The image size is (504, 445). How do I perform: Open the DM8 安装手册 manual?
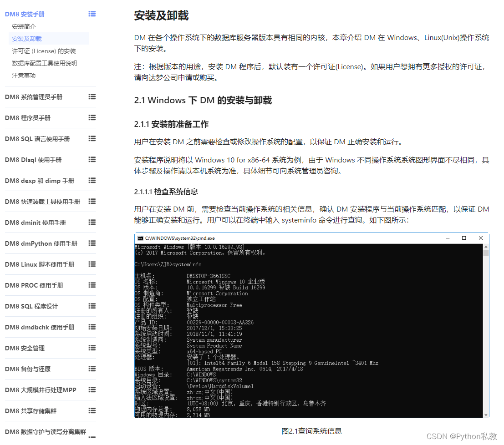point(25,14)
